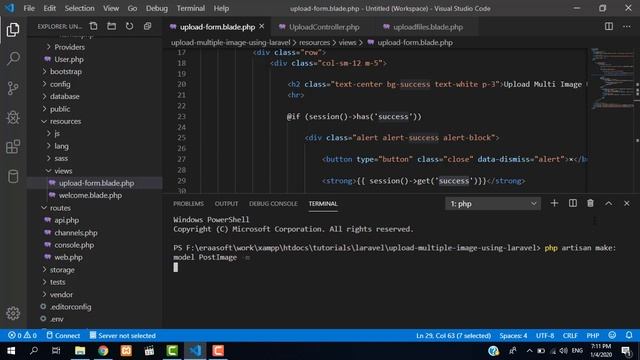Refresh the Explorer tree
640x360 pixels.
[129, 27]
